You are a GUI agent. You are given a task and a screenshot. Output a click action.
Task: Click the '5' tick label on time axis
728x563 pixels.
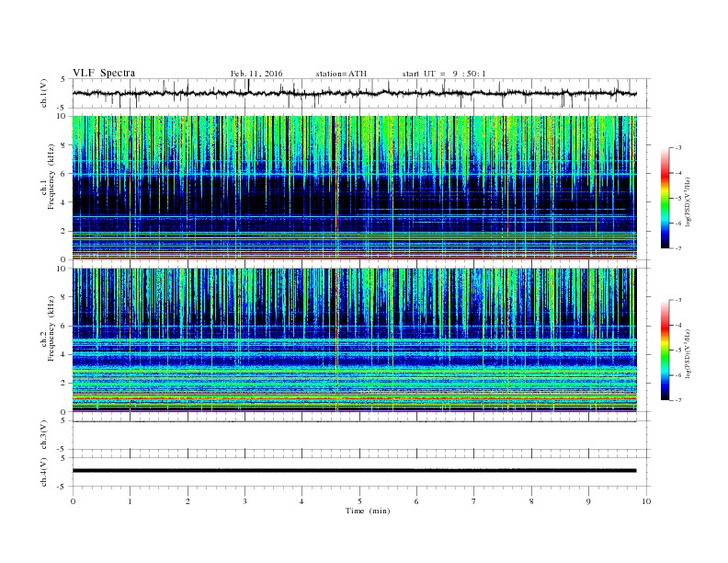click(x=359, y=501)
